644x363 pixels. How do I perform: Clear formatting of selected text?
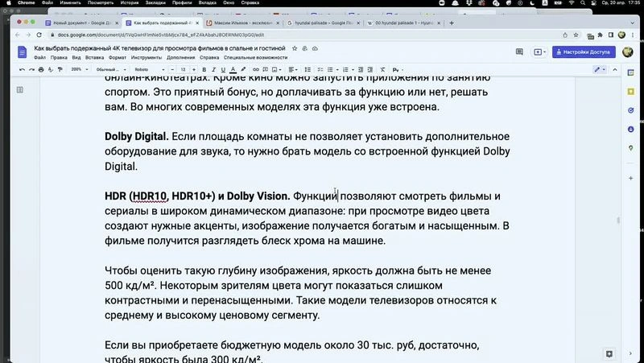tap(382, 70)
